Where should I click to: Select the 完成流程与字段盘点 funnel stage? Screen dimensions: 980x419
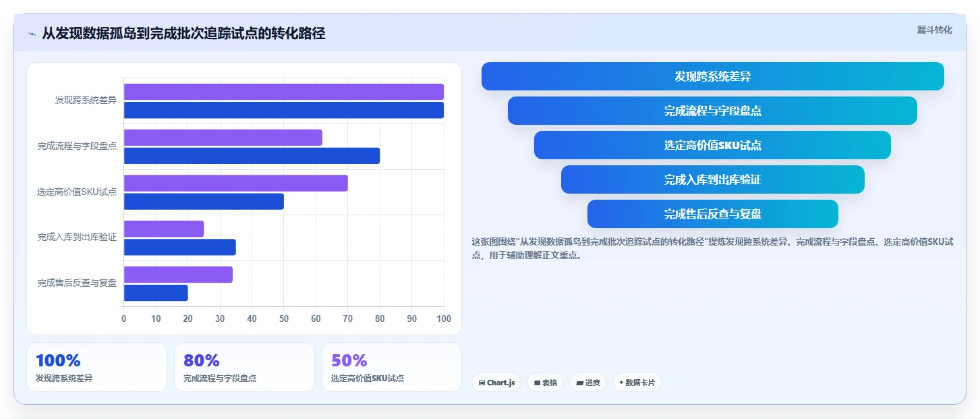click(712, 111)
